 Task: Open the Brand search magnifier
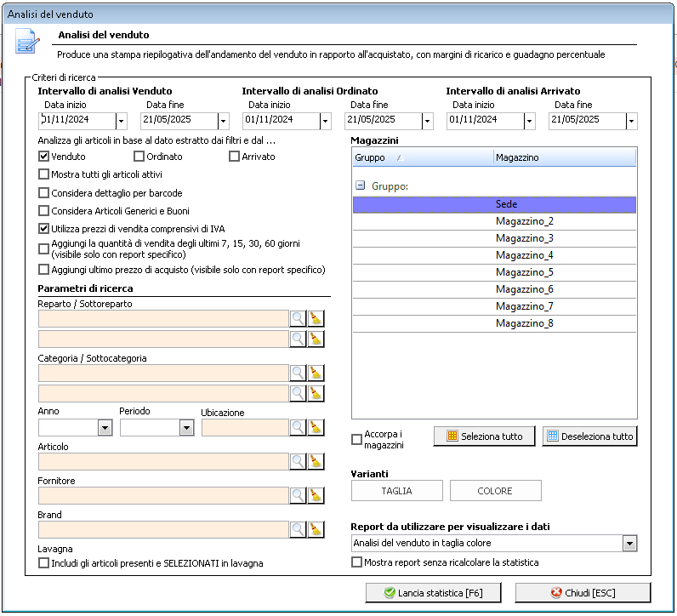click(x=298, y=530)
